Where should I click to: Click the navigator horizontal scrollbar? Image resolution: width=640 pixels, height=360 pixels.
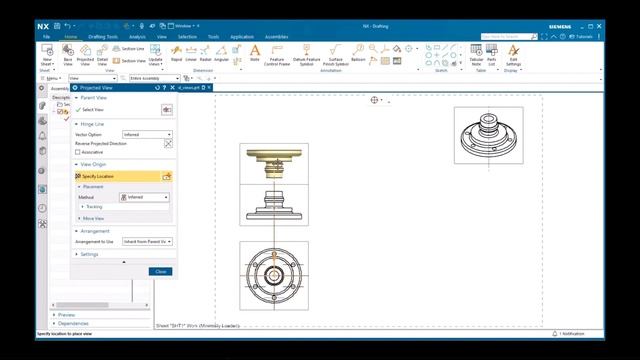pyautogui.click(x=82, y=305)
